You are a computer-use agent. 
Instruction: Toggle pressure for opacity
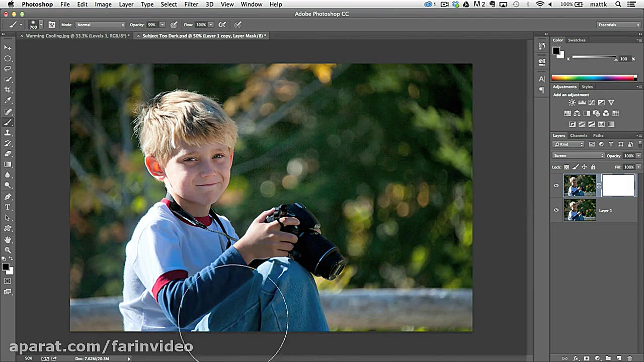pyautogui.click(x=174, y=25)
